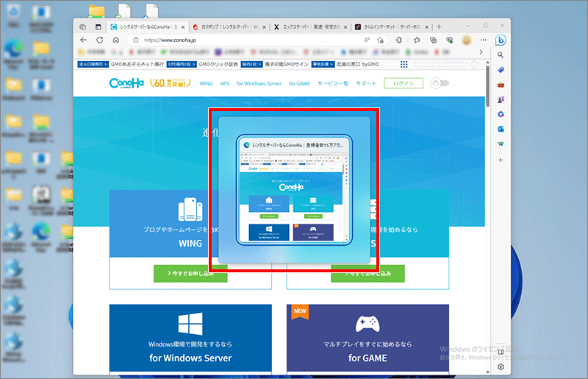This screenshot has height=379, width=588.
Task: Switch to the Lolipop rental server tab
Action: point(226,27)
